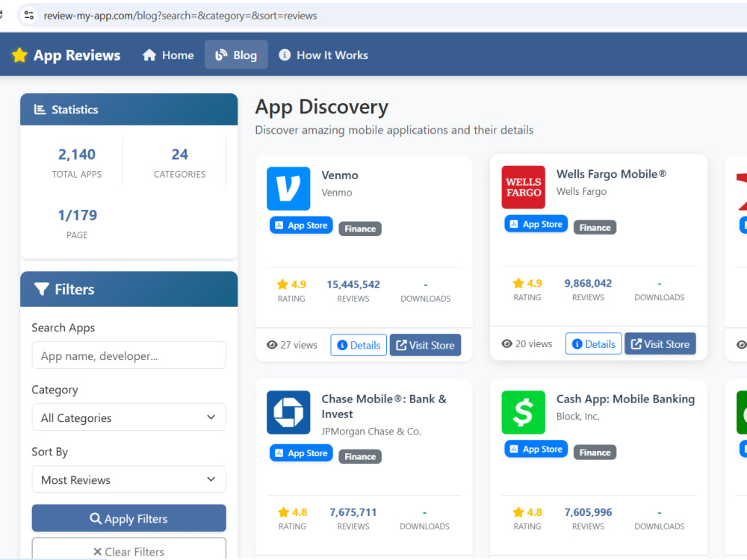Click the browser address bar URL
Image resolution: width=747 pixels, height=560 pixels.
[x=180, y=16]
